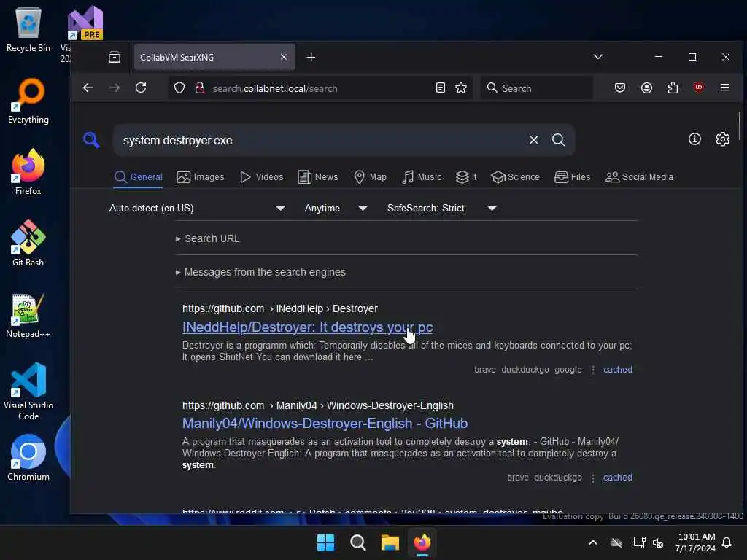Open more options dots for Manily04 result

coord(592,478)
